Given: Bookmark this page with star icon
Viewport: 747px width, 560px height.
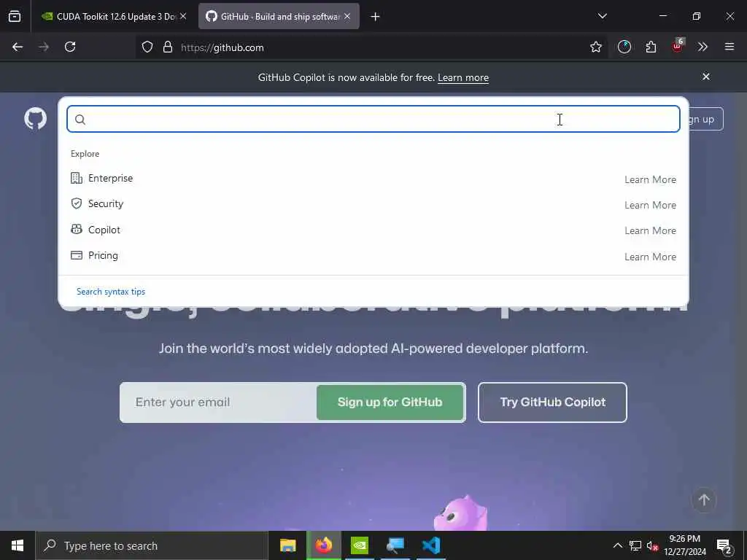Looking at the screenshot, I should (596, 47).
